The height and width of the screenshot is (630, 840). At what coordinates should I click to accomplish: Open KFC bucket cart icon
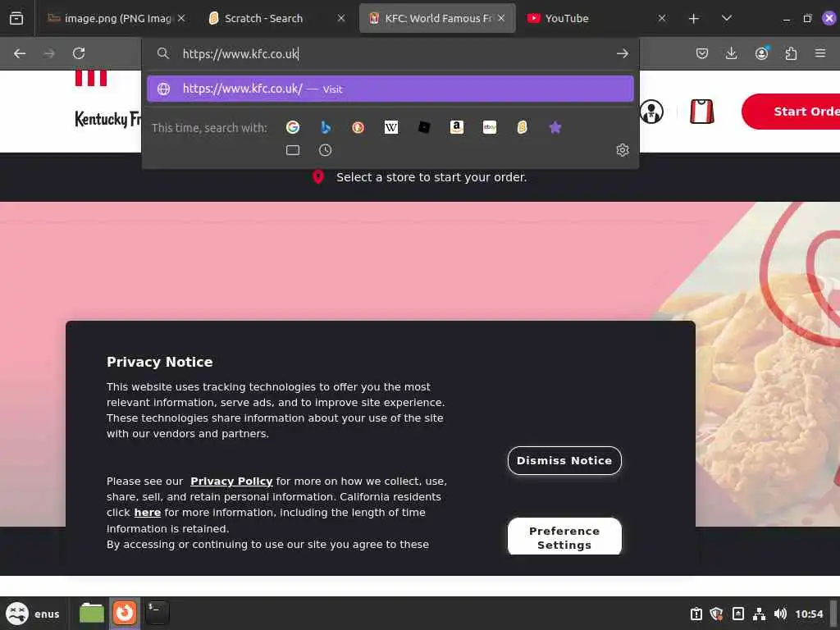tap(702, 112)
